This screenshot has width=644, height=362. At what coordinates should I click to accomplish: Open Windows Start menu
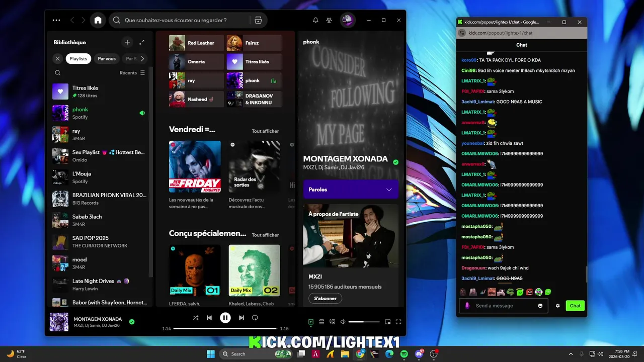click(211, 354)
